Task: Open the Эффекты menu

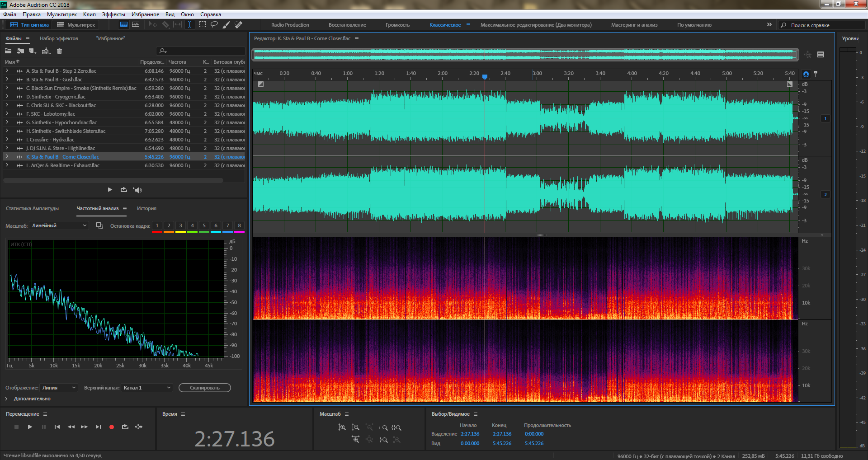Action: tap(113, 14)
